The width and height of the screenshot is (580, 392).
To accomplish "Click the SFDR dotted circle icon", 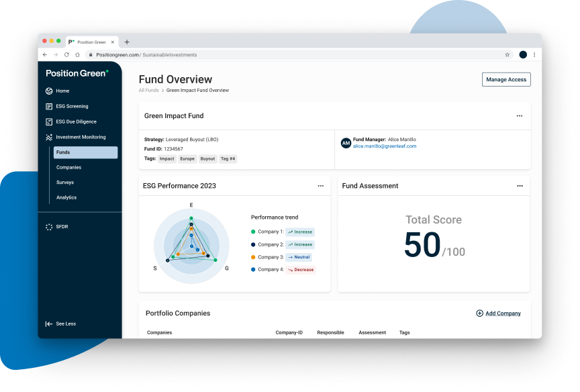I will pyautogui.click(x=49, y=227).
